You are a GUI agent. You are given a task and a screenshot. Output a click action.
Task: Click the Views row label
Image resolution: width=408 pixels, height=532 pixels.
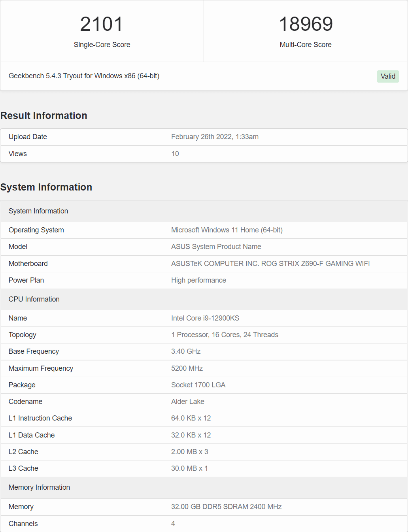point(18,154)
